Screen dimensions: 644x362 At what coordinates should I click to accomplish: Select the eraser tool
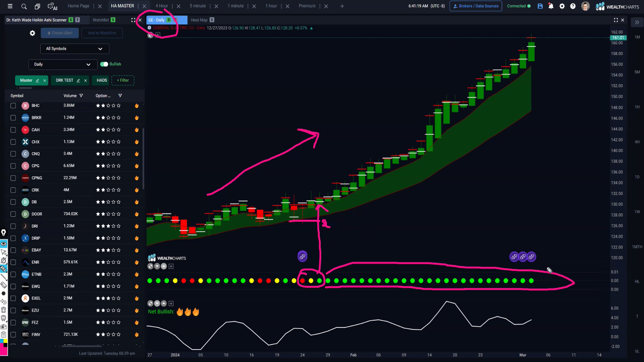tap(4, 285)
